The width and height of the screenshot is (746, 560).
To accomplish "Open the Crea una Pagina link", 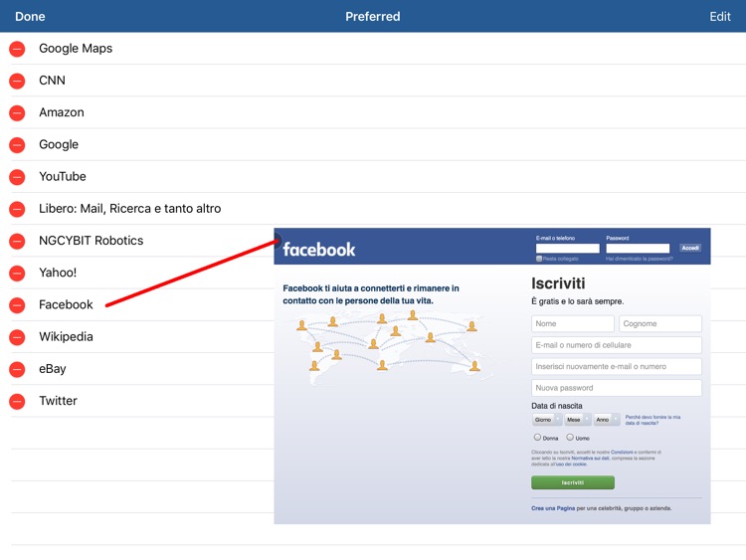I will pyautogui.click(x=553, y=508).
